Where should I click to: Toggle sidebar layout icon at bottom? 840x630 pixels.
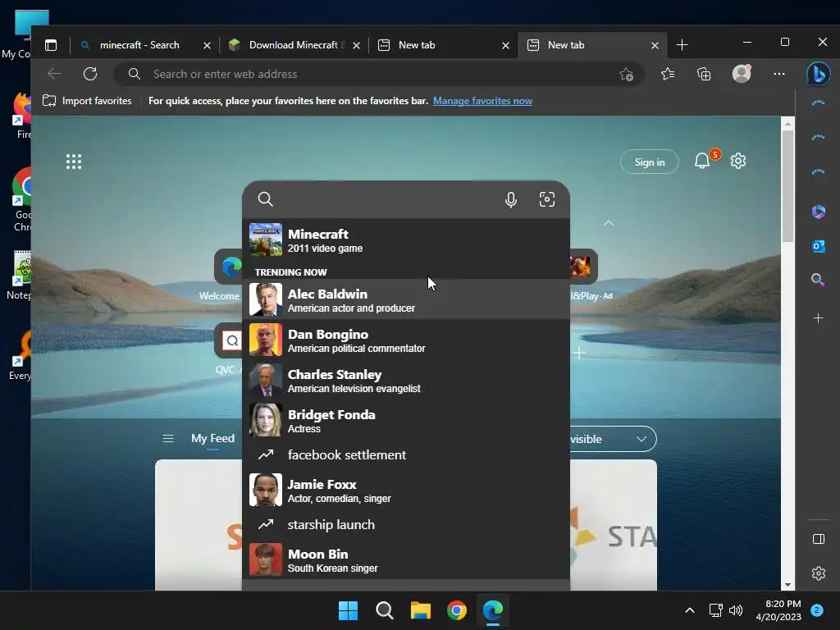tap(818, 538)
